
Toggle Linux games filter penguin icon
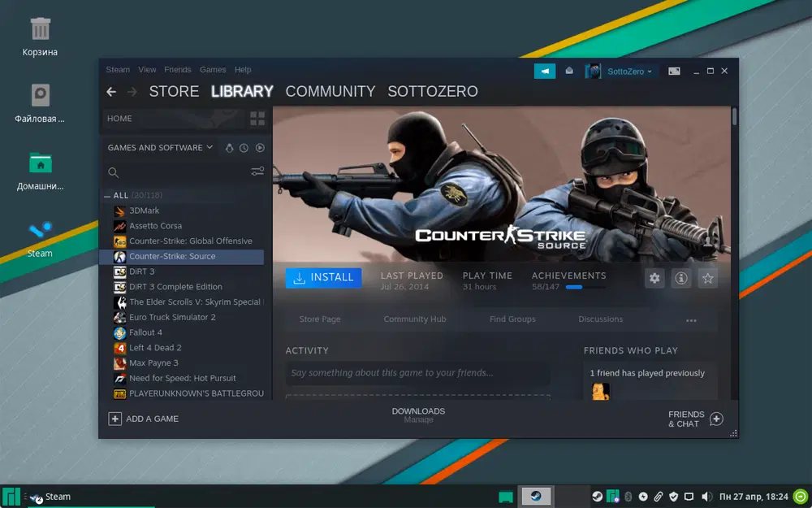[230, 148]
